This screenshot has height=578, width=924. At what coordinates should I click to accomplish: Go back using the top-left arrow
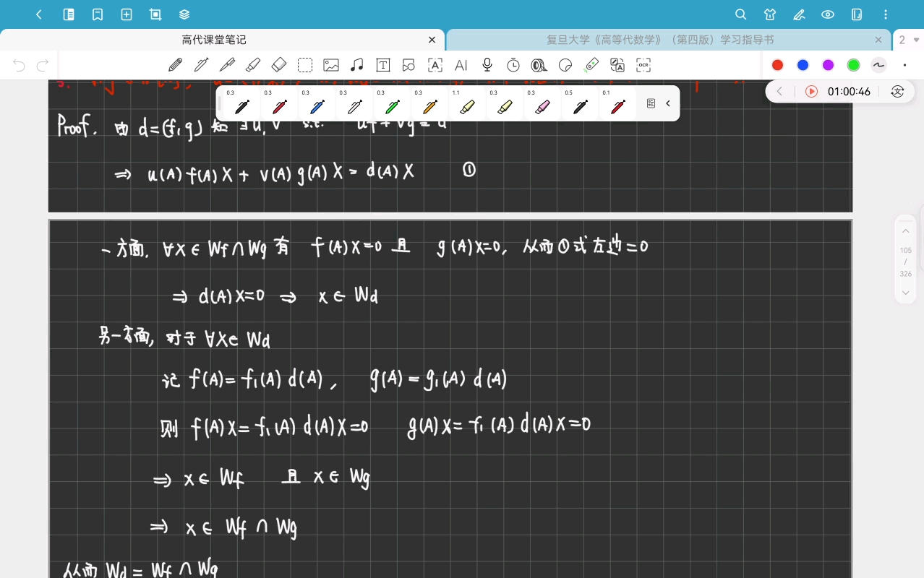39,14
